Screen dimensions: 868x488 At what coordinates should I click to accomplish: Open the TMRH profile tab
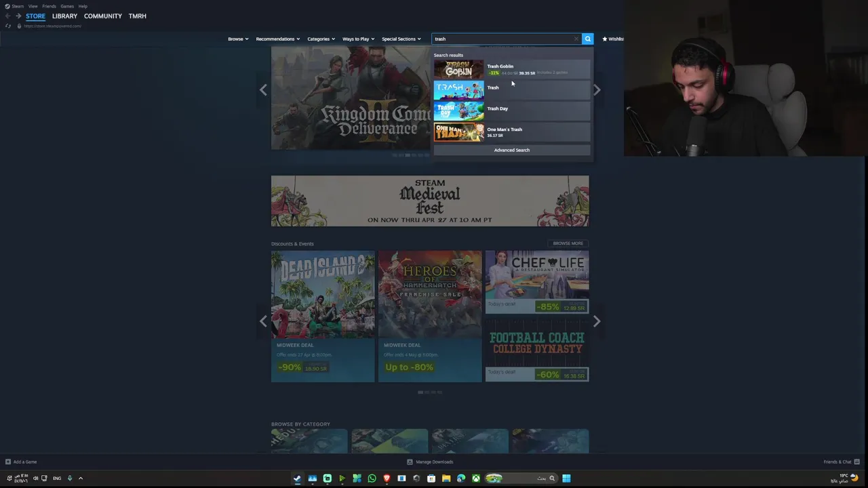tap(137, 16)
